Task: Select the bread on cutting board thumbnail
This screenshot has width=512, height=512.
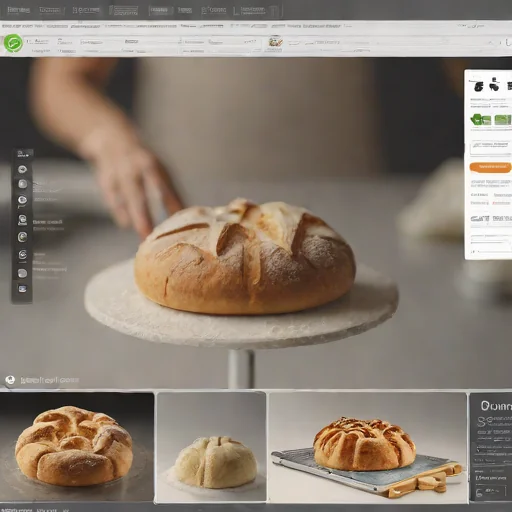Action: click(x=368, y=447)
